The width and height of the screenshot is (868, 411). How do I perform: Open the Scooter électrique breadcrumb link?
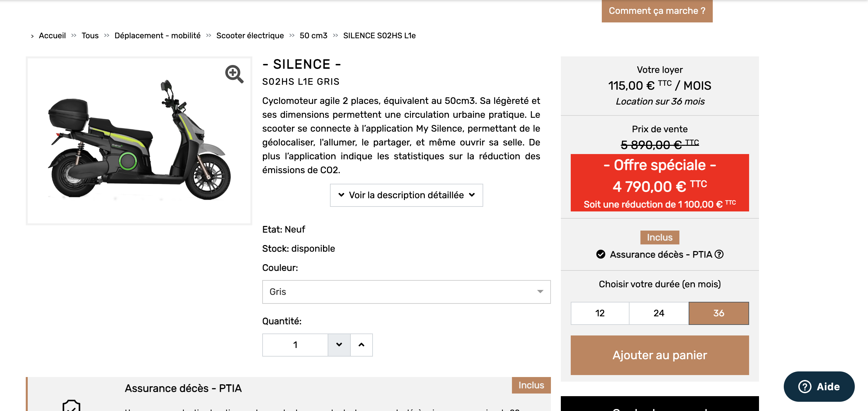coord(250,36)
